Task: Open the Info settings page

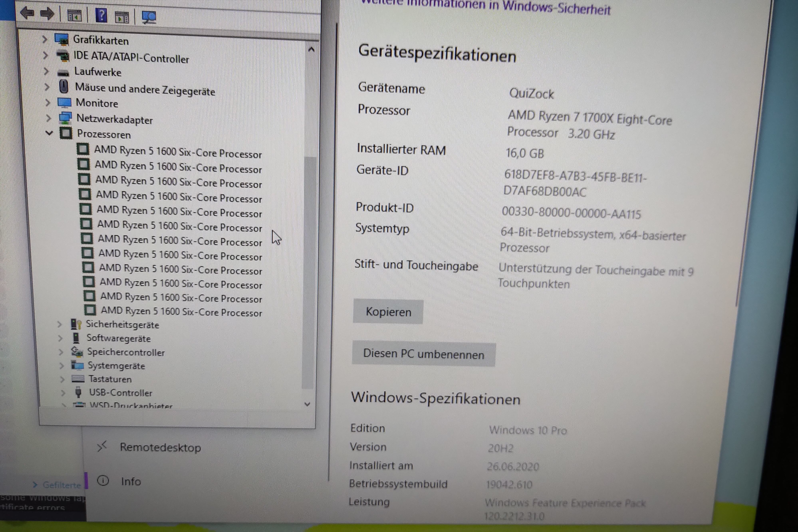Action: pyautogui.click(x=131, y=481)
